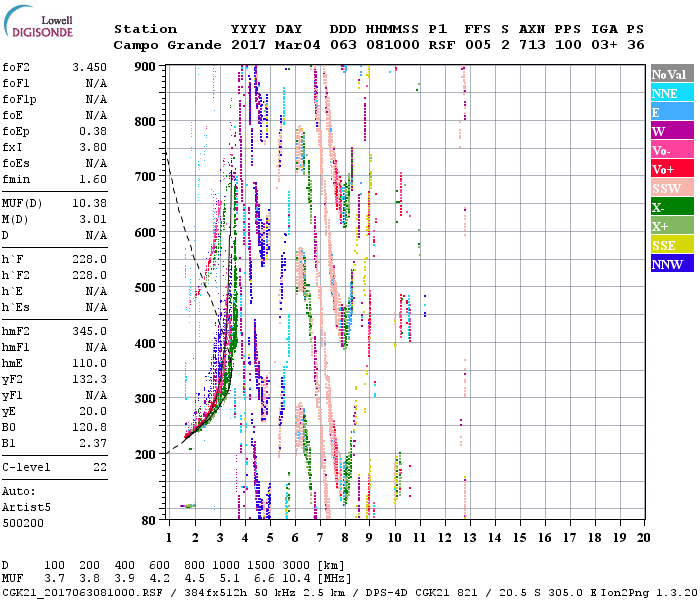Click the MUF value 10.4 in table
Image resolution: width=700 pixels, height=600 pixels.
[x=296, y=578]
